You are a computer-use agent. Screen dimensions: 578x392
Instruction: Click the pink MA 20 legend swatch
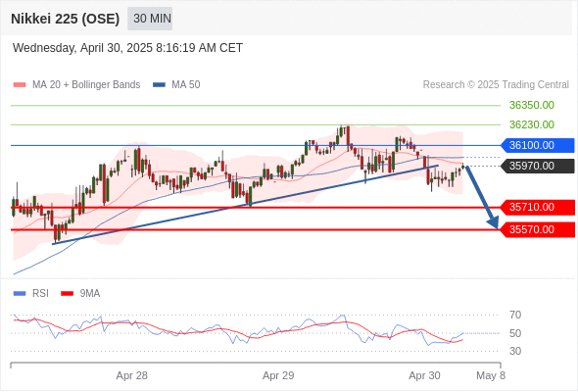20,85
